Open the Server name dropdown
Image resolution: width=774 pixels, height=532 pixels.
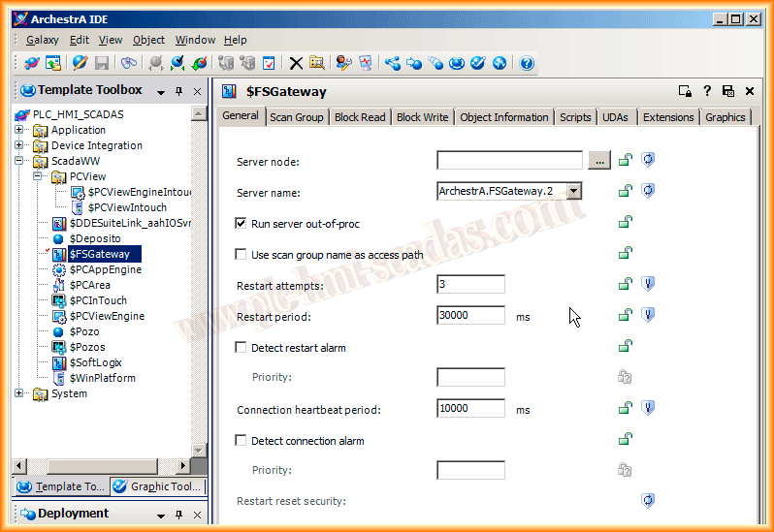573,191
